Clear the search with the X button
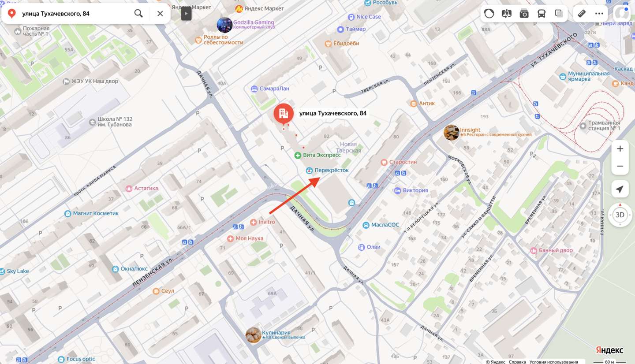 160,13
